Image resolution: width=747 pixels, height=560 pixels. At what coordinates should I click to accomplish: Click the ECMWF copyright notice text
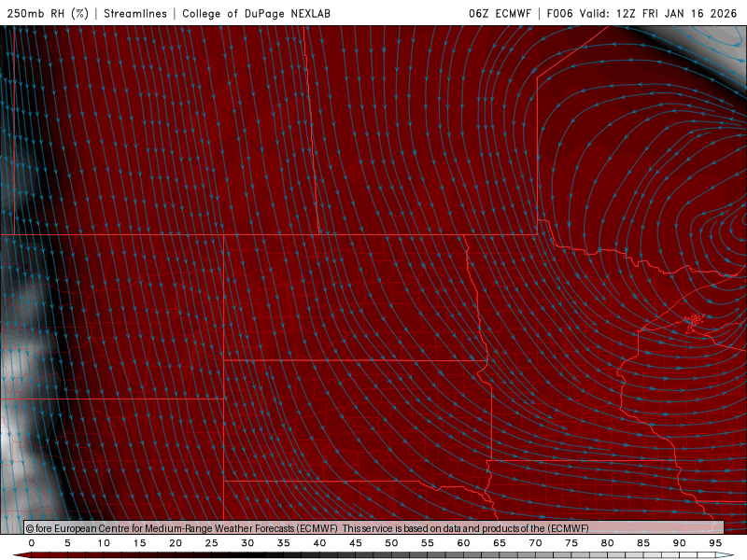tap(307, 528)
